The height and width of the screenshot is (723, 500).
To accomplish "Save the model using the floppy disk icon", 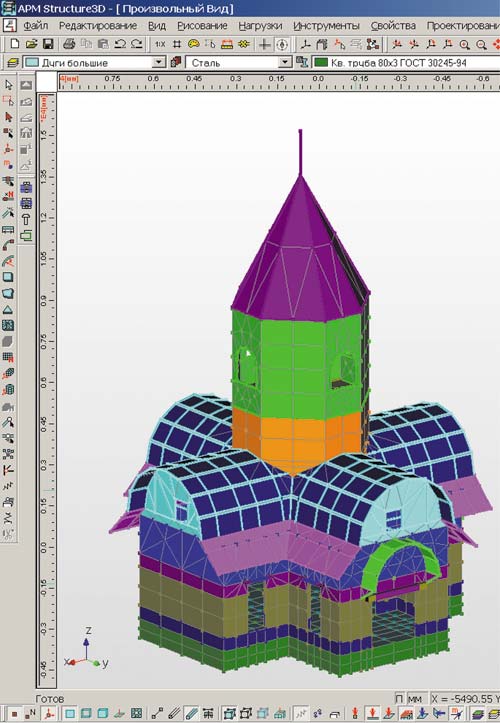I will [48, 44].
